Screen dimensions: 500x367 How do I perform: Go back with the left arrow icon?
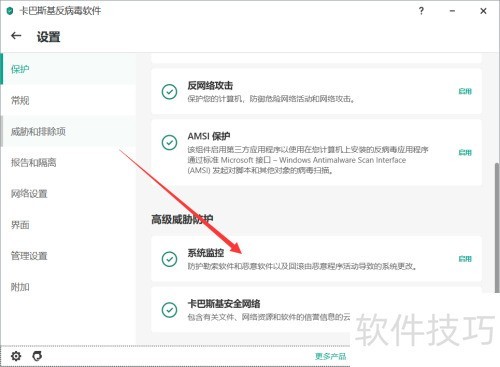point(16,36)
